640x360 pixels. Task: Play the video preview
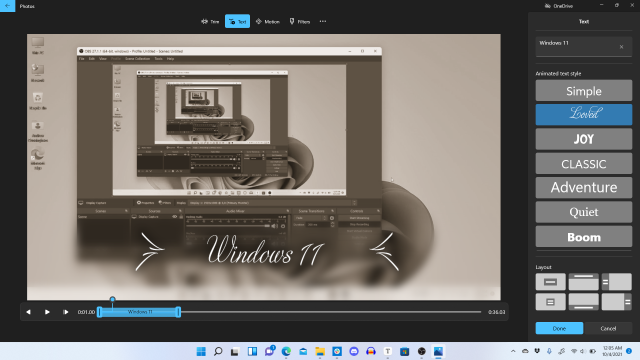click(x=47, y=312)
